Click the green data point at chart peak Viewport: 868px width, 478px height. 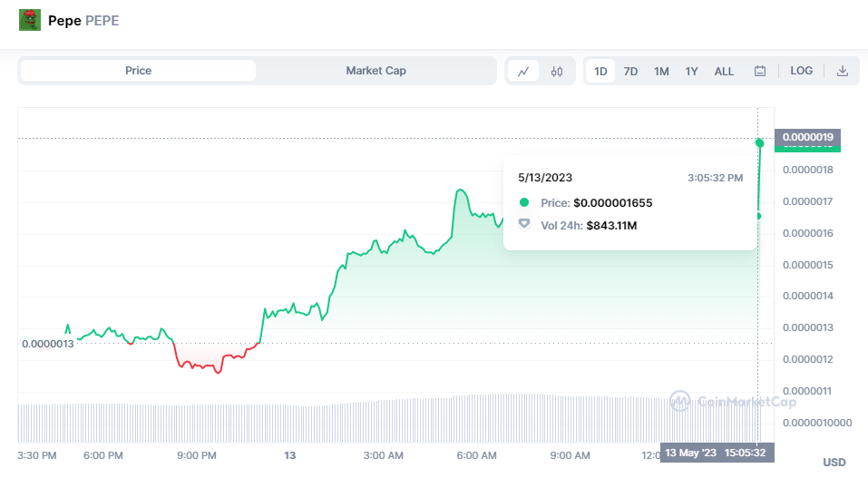pyautogui.click(x=759, y=143)
